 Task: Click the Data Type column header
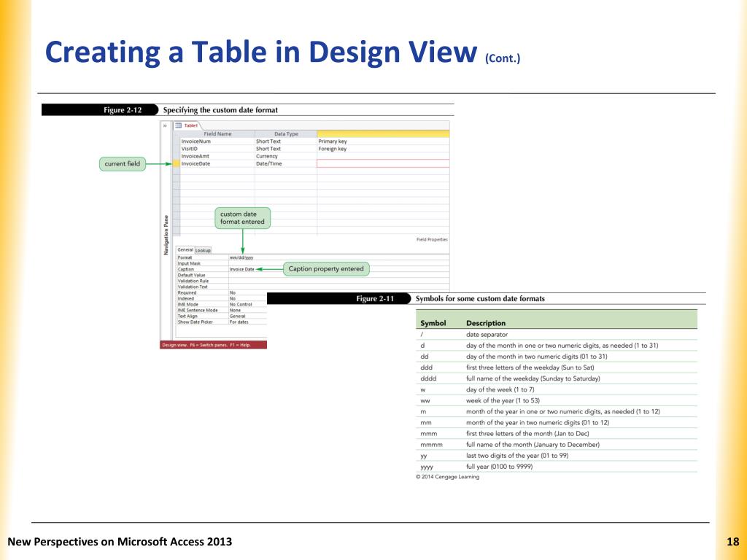pos(286,134)
